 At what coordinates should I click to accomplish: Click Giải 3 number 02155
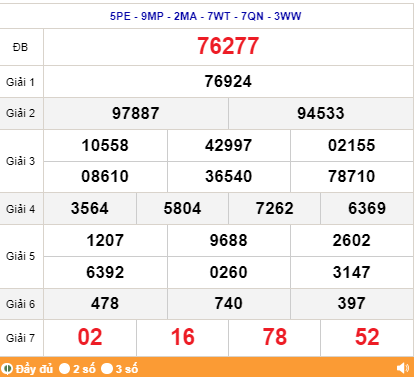tap(352, 146)
